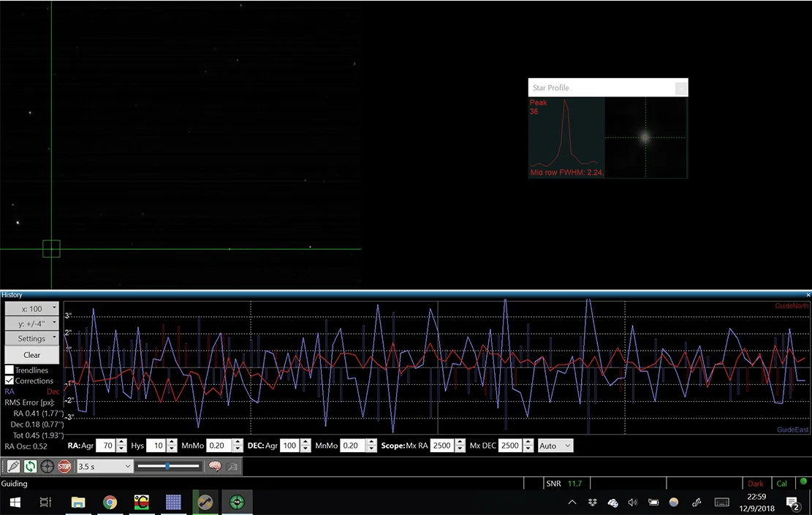Step the DEC Agr stepper arrows

pos(306,445)
